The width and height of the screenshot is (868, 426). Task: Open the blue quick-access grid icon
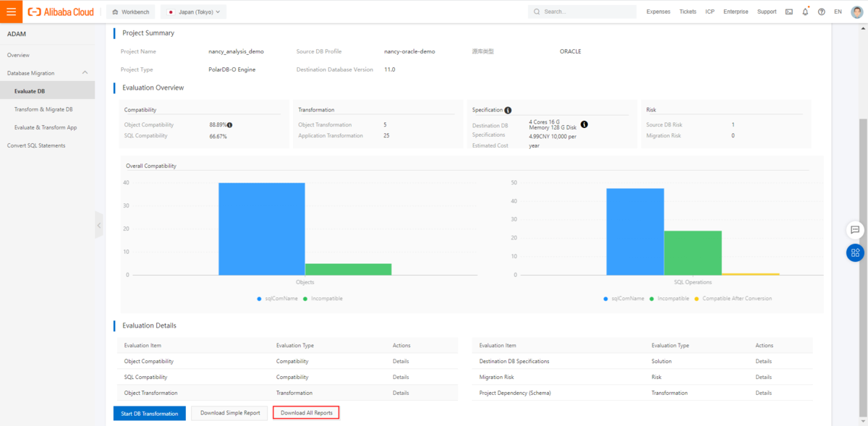(x=855, y=252)
